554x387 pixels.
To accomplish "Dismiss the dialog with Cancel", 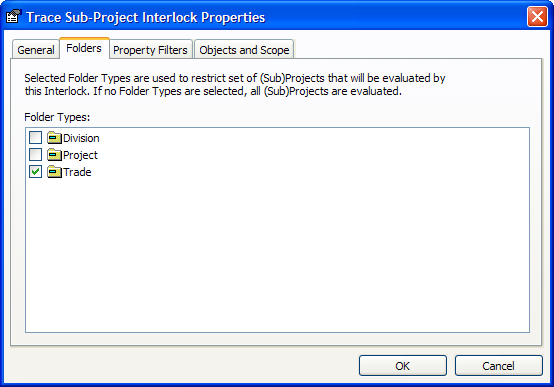I will [499, 365].
